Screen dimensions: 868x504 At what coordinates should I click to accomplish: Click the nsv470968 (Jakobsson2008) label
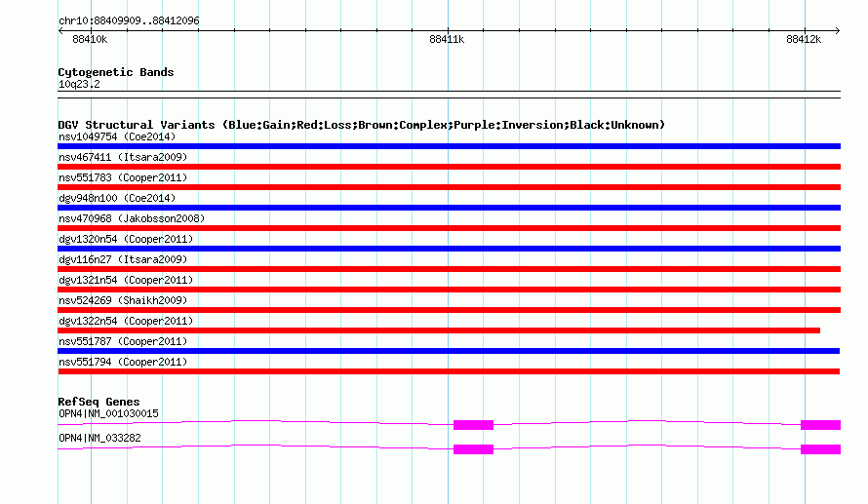pos(132,218)
